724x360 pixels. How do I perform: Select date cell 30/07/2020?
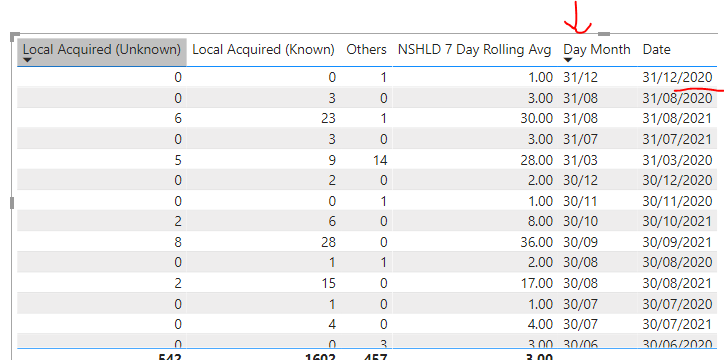coord(677,304)
